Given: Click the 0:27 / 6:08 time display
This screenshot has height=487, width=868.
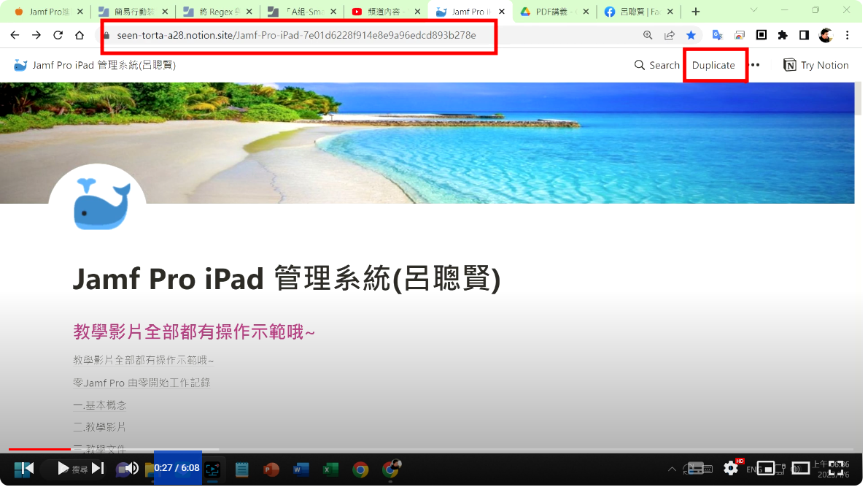Looking at the screenshot, I should click(177, 469).
